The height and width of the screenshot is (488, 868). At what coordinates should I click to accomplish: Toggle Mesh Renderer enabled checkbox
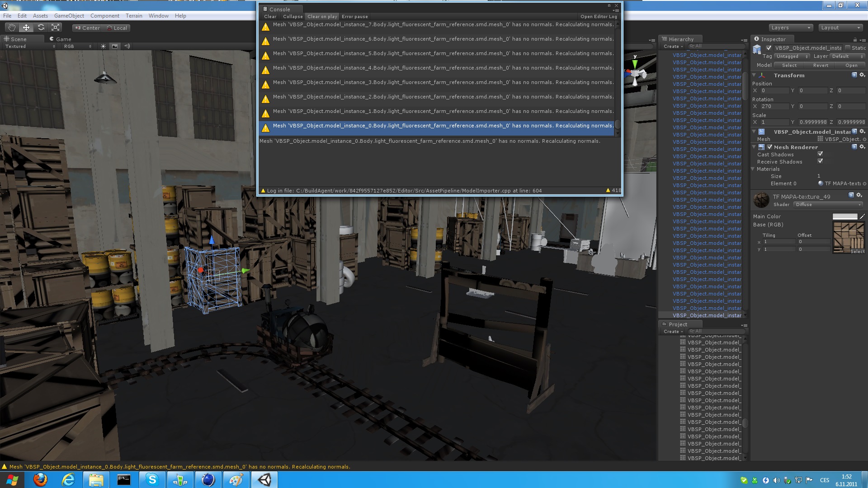coord(769,147)
